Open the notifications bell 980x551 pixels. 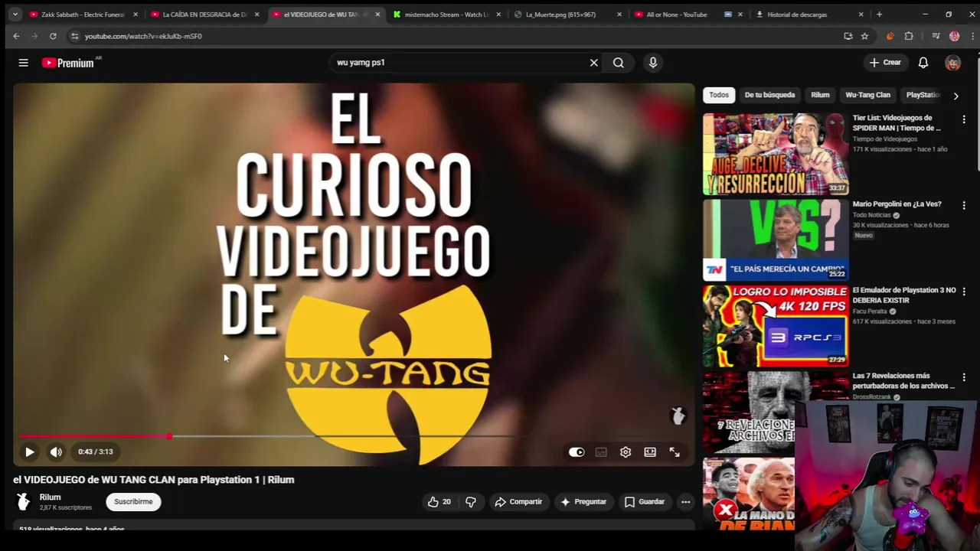coord(923,63)
